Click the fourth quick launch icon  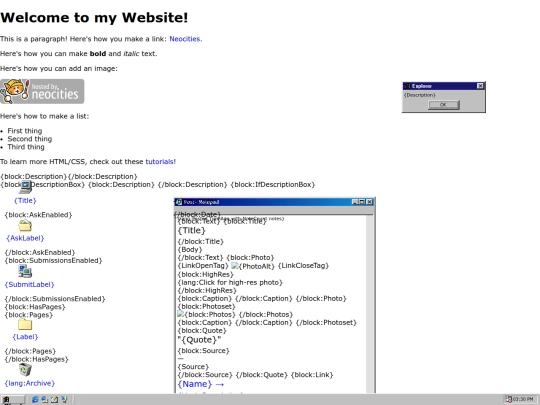coord(64,399)
